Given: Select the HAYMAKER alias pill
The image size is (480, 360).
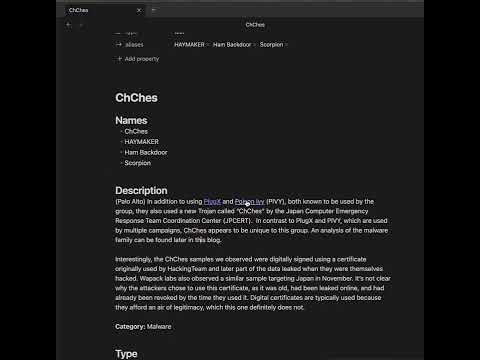Looking at the screenshot, I should (x=189, y=44).
